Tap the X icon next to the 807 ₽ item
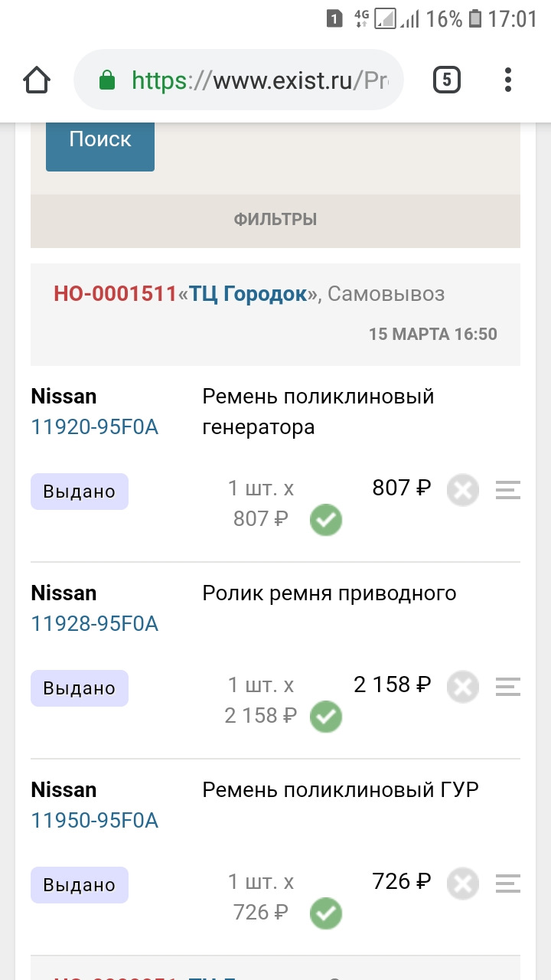 click(462, 489)
